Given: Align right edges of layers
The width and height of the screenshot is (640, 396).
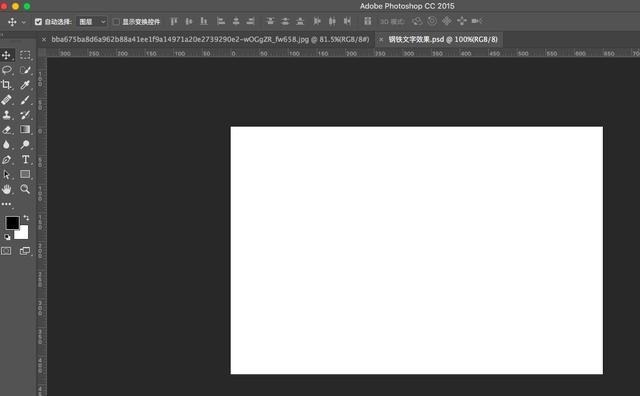Looking at the screenshot, I should coord(251,21).
